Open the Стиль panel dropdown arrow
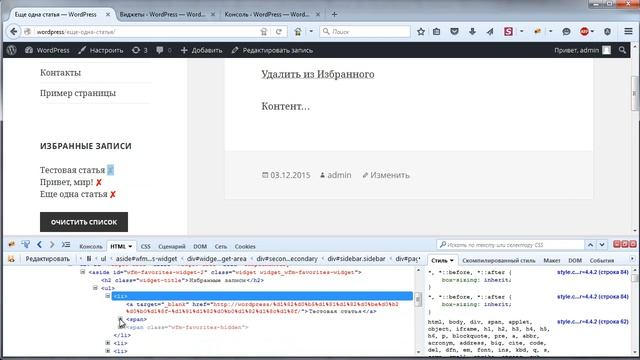 pyautogui.click(x=451, y=260)
